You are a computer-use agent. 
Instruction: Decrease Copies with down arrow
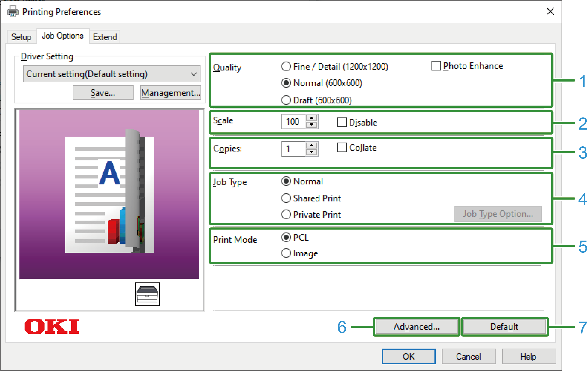pyautogui.click(x=312, y=152)
